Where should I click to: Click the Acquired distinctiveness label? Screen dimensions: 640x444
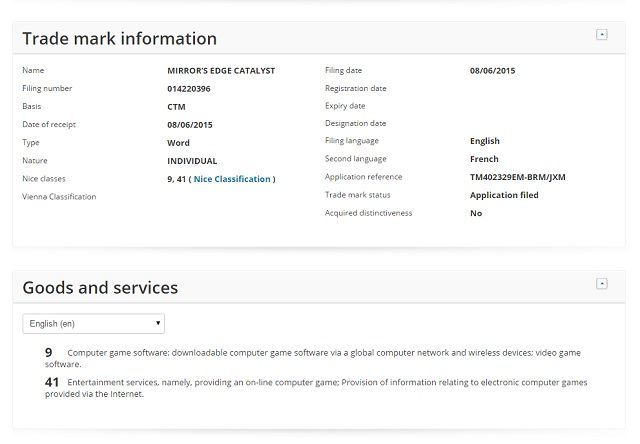(x=368, y=213)
